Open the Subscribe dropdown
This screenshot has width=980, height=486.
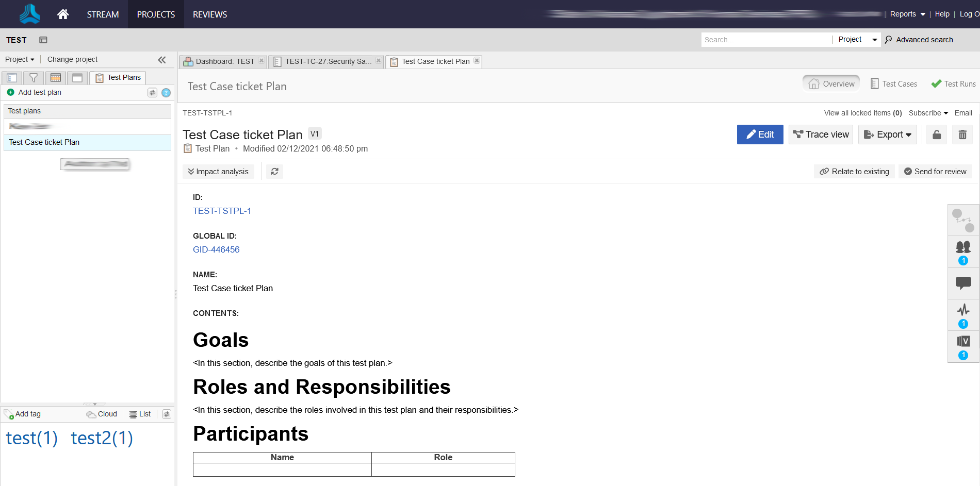pyautogui.click(x=928, y=113)
